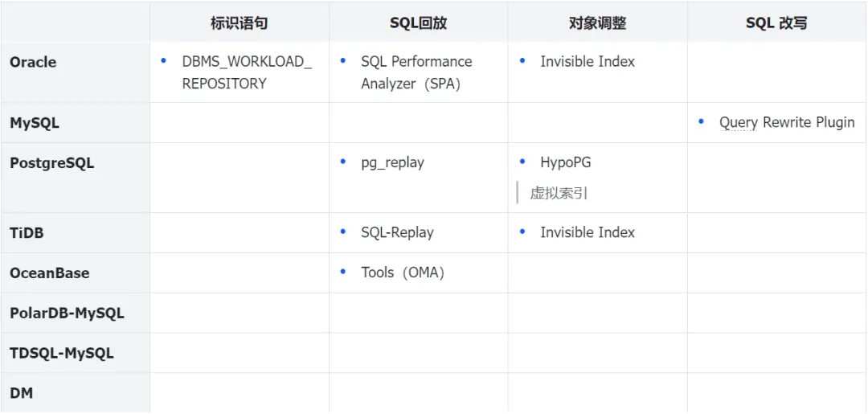Click the empty 标识语句 cell of MySQL row

pos(240,123)
